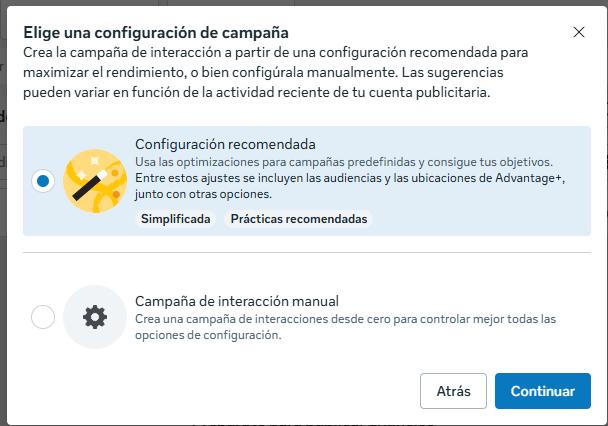Screen dimensions: 608x426
Task: Click empty footer area left of Atrás
Action: point(200,391)
